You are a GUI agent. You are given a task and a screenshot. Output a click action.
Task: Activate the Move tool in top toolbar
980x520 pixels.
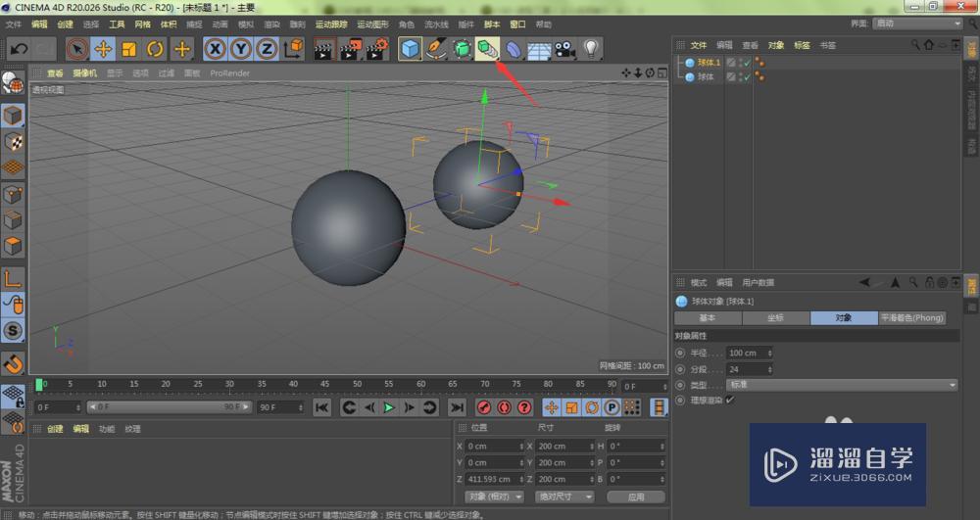point(103,49)
